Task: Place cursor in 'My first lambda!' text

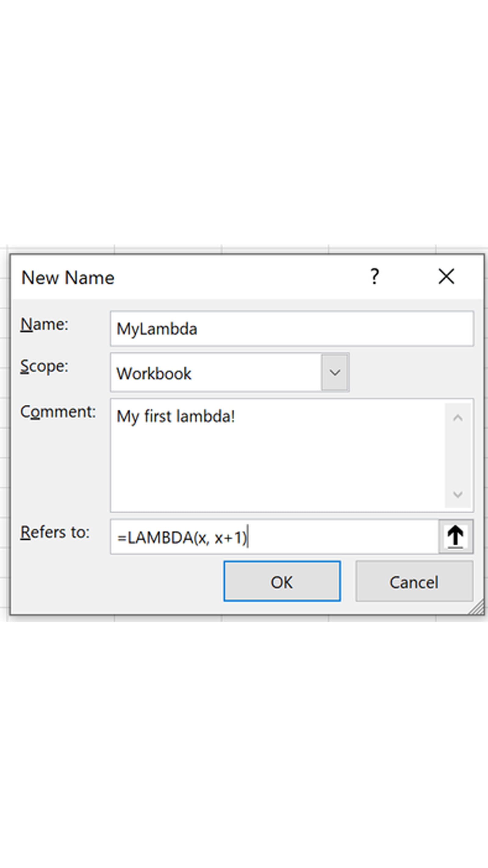Action: pyautogui.click(x=175, y=417)
